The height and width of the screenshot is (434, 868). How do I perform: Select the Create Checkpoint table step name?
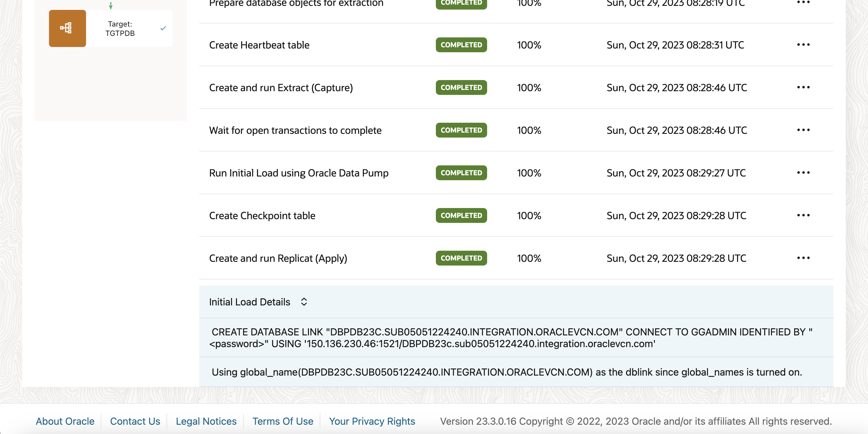click(262, 215)
